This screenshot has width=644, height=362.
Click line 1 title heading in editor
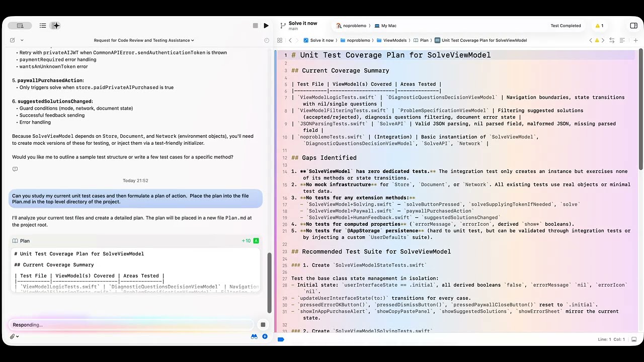pos(391,55)
